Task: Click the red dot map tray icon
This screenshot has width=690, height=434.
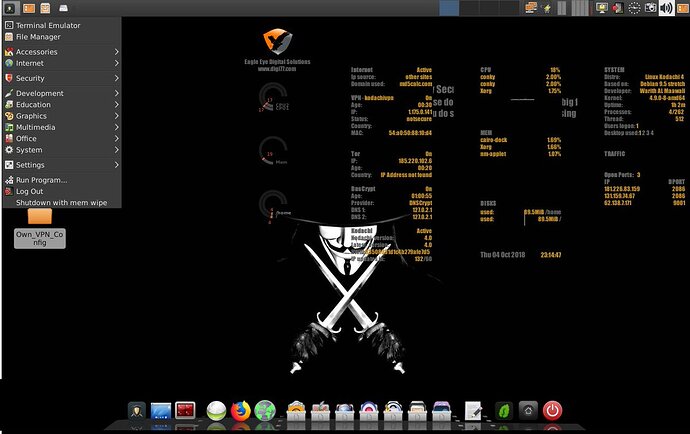Action: click(618, 8)
